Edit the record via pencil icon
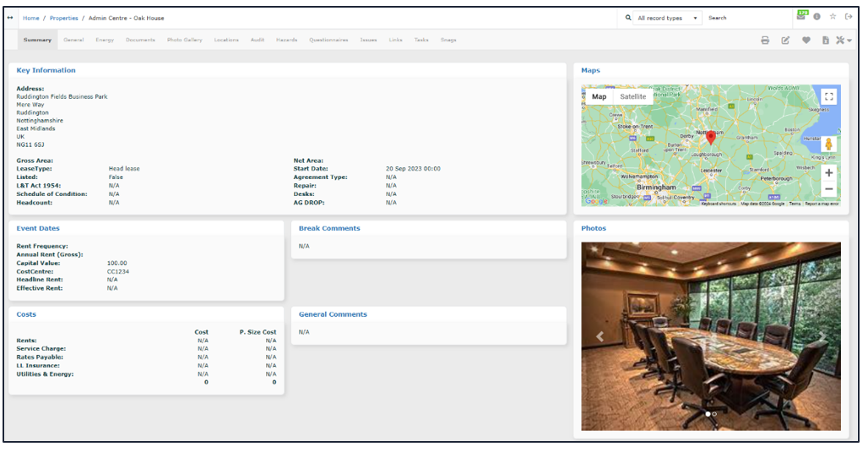 [785, 41]
